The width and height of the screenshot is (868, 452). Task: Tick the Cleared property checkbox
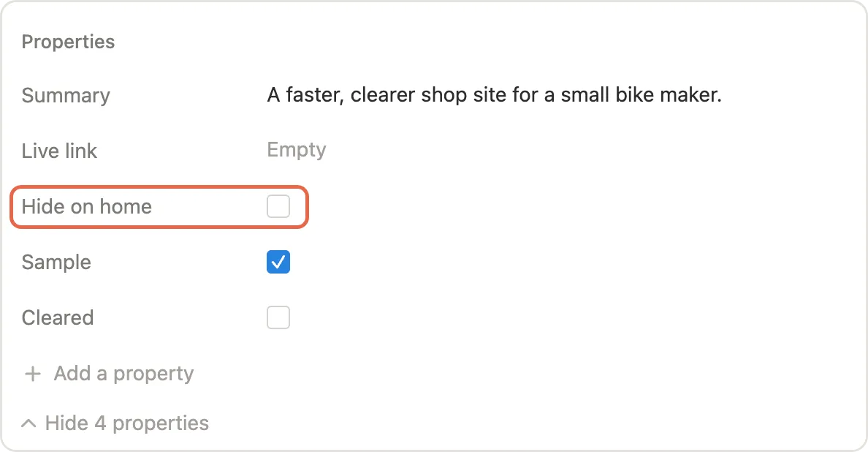coord(278,317)
